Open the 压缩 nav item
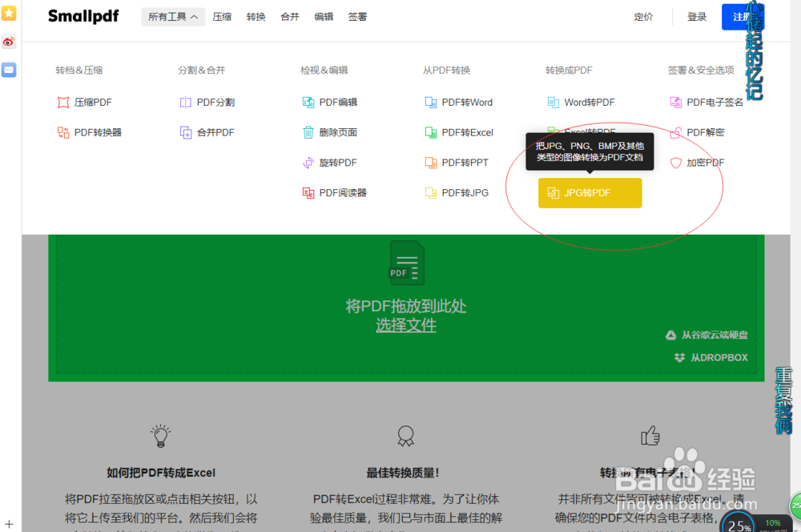This screenshot has width=801, height=532. pyautogui.click(x=222, y=17)
